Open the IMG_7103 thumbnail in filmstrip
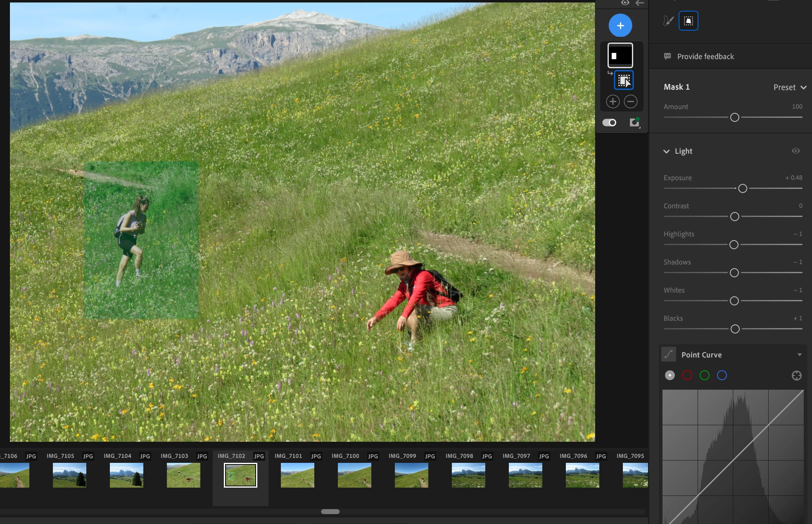 click(x=183, y=475)
